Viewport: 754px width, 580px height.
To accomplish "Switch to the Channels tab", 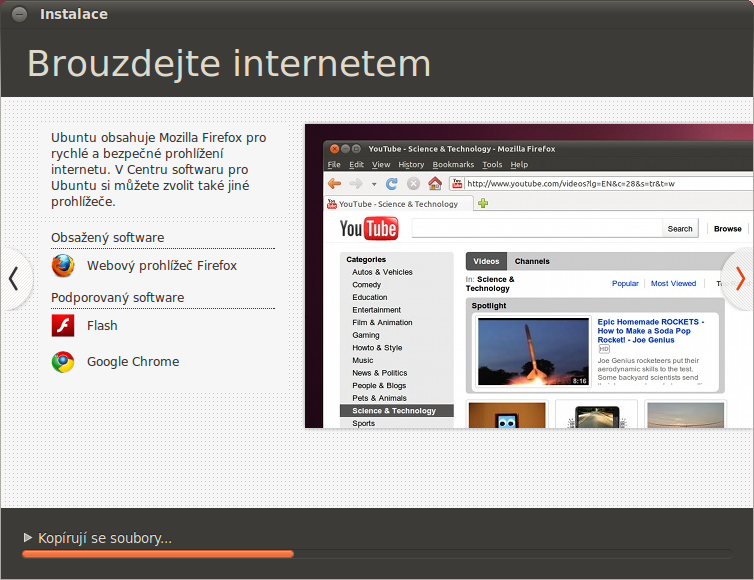I will 532,261.
